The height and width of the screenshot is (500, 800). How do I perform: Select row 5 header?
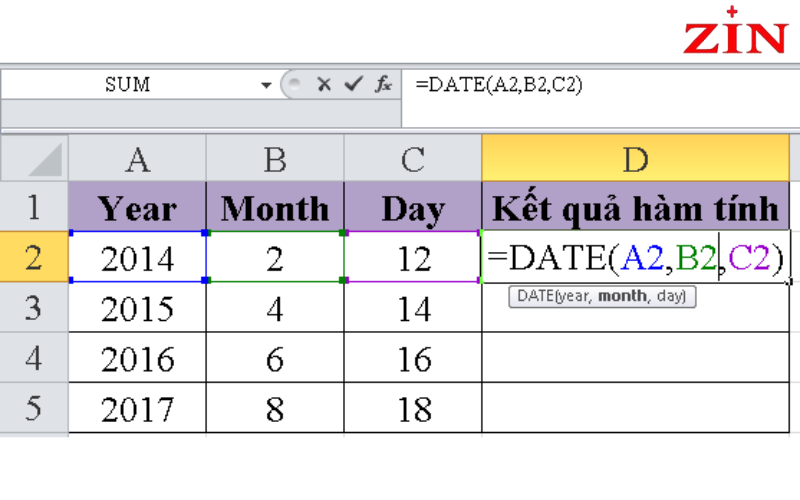(34, 408)
